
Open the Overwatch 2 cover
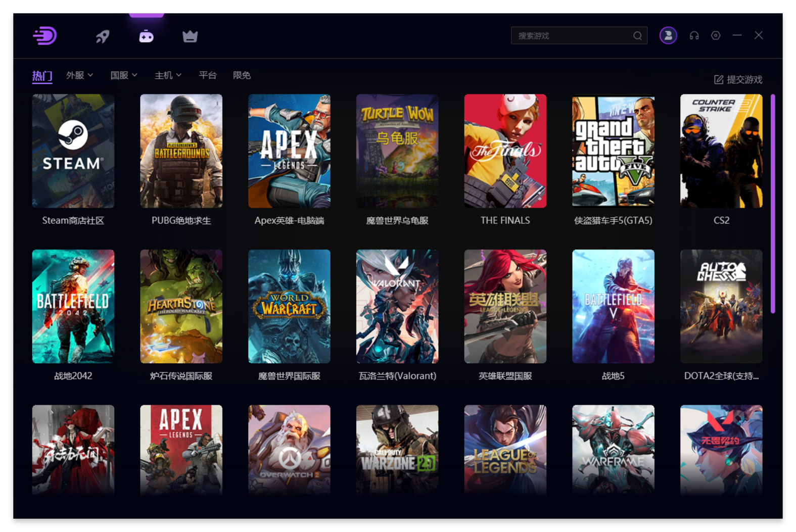tap(289, 450)
